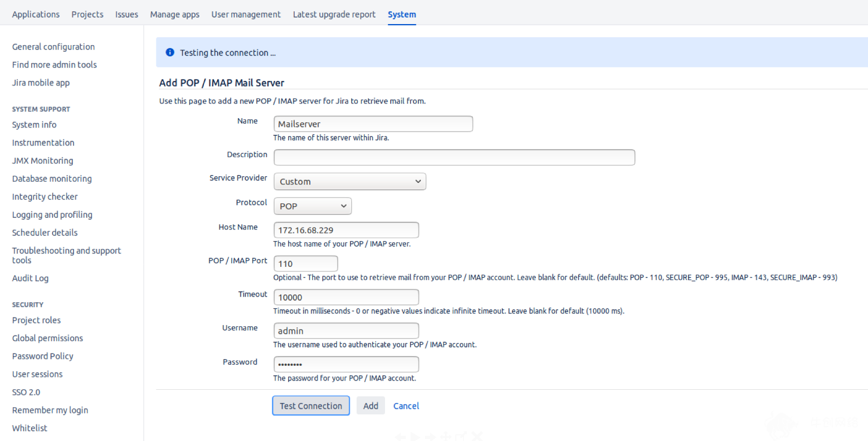Open the SSO 2.0 settings
The image size is (868, 441).
pyautogui.click(x=26, y=392)
